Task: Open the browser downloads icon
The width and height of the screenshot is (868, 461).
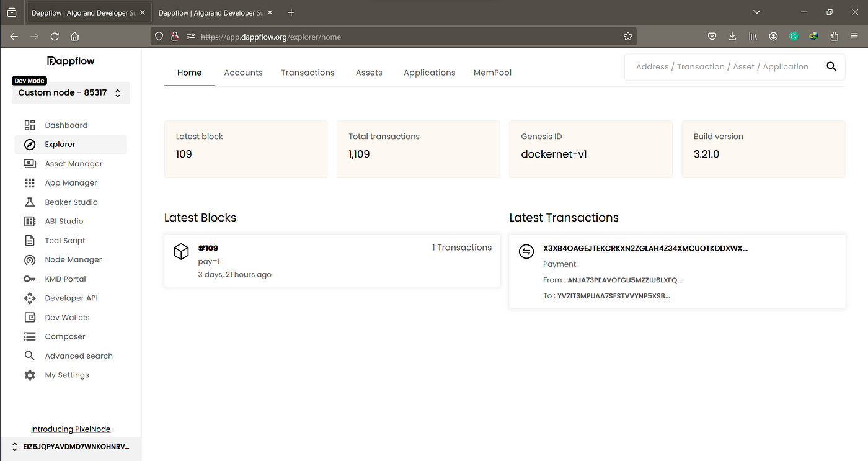Action: tap(732, 37)
